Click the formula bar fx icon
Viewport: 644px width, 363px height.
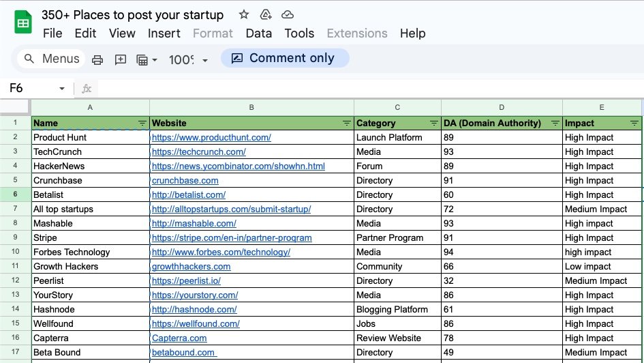pos(87,89)
